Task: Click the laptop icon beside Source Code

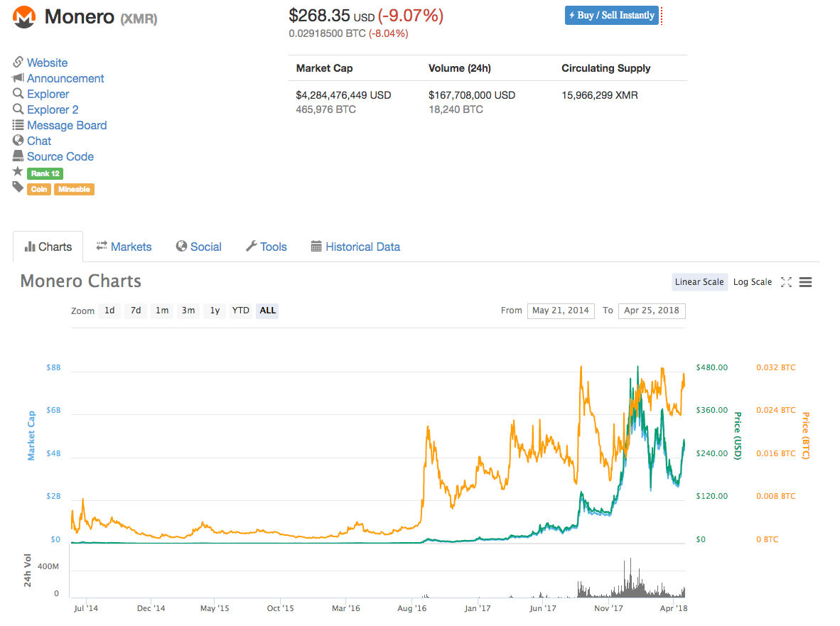Action: 18,156
